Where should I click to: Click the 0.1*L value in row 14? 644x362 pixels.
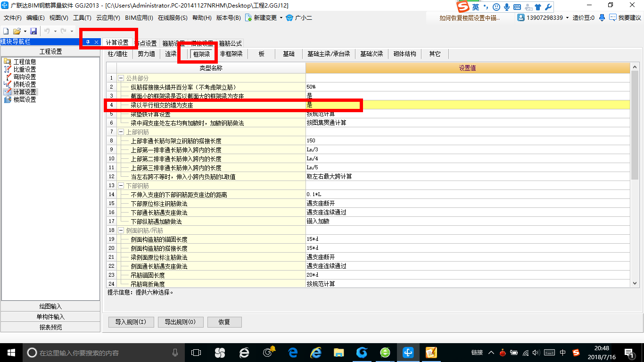(x=468, y=195)
